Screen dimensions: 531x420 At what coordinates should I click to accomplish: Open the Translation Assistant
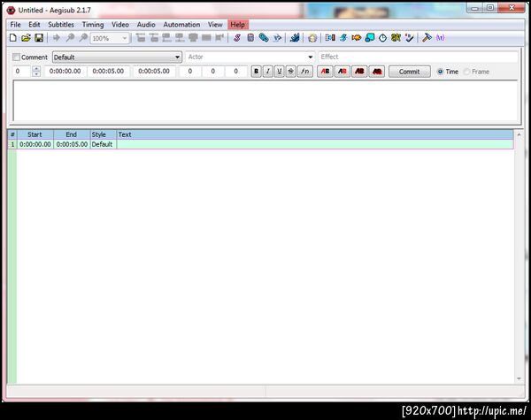pos(357,38)
